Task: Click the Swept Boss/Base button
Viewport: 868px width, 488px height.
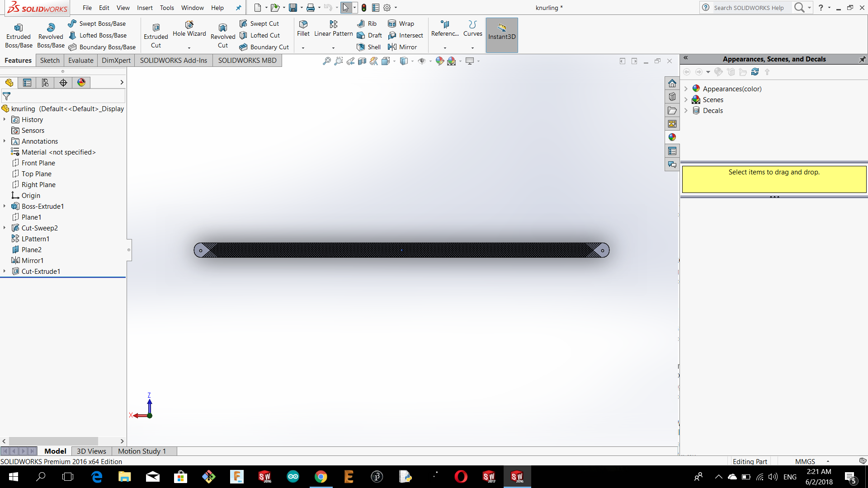Action: click(97, 23)
